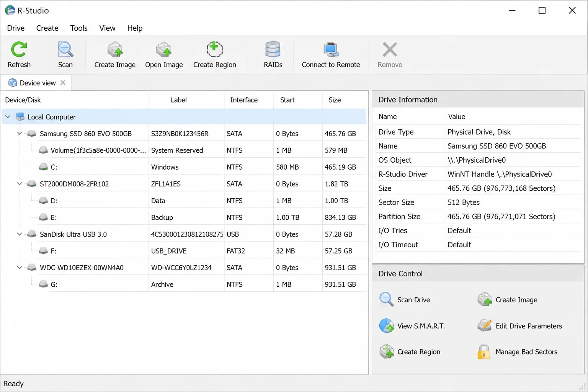Sort by the Label column header

point(186,100)
